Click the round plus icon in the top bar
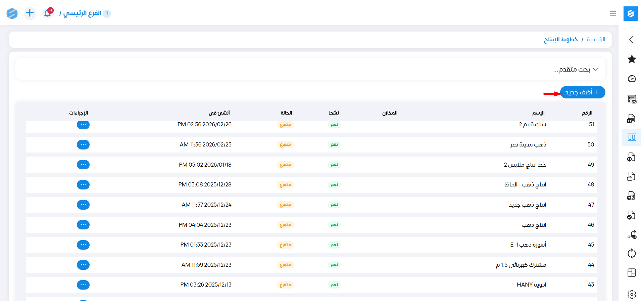The height and width of the screenshot is (301, 644). click(x=30, y=13)
